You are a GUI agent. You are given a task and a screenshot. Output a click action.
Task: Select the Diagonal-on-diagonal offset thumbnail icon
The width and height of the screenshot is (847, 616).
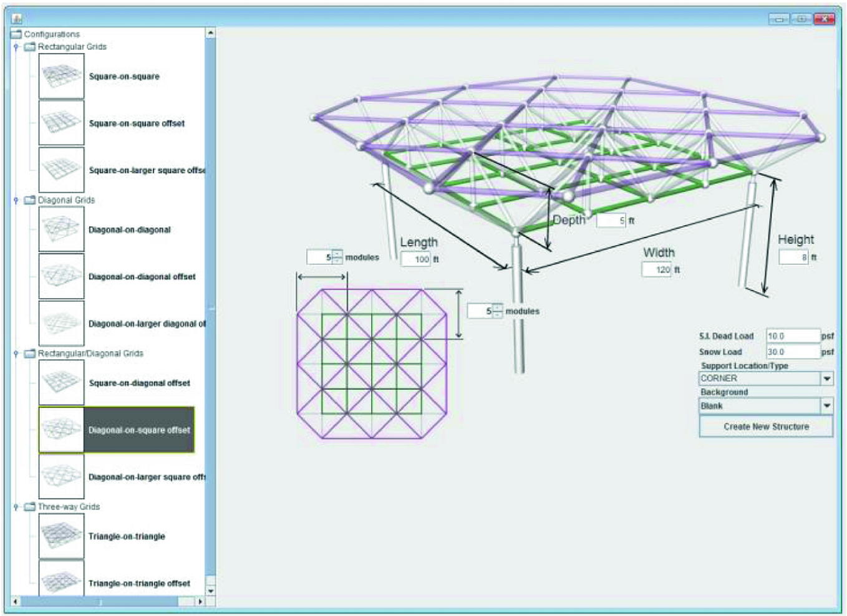click(x=61, y=276)
